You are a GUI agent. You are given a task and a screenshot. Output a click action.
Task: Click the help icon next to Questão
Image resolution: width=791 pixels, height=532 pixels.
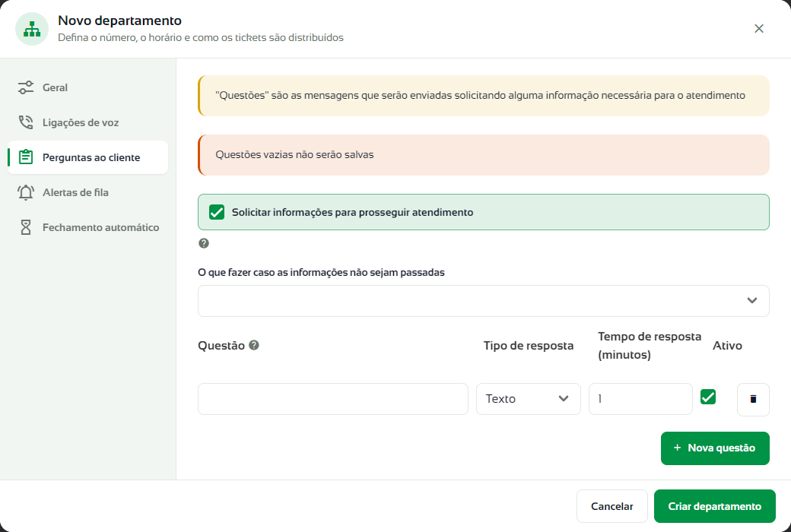(x=254, y=345)
